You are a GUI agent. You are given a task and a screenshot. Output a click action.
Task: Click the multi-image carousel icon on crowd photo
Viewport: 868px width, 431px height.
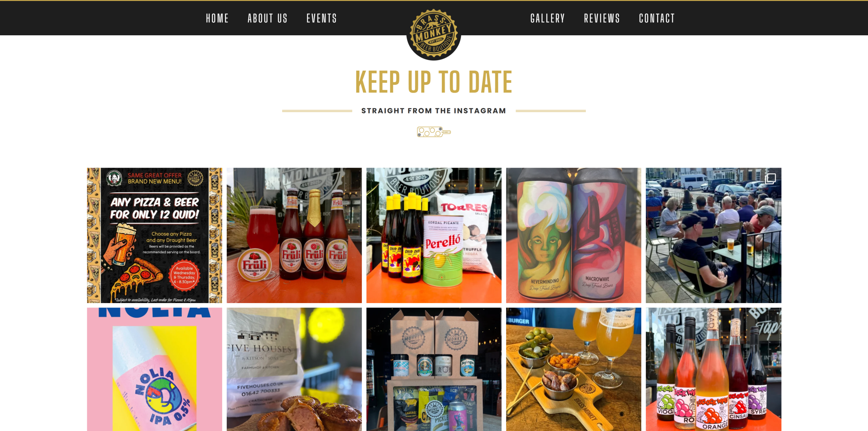(x=770, y=179)
